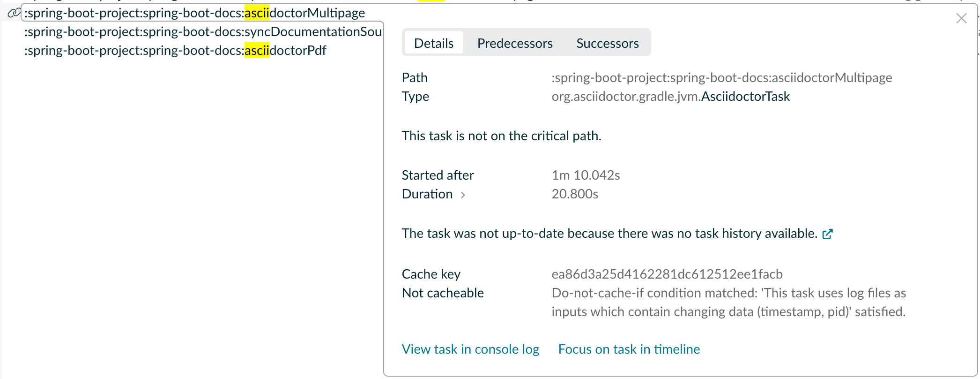Choose the asciidoctorMultipage suggestion entry
The image size is (980, 379).
[194, 13]
